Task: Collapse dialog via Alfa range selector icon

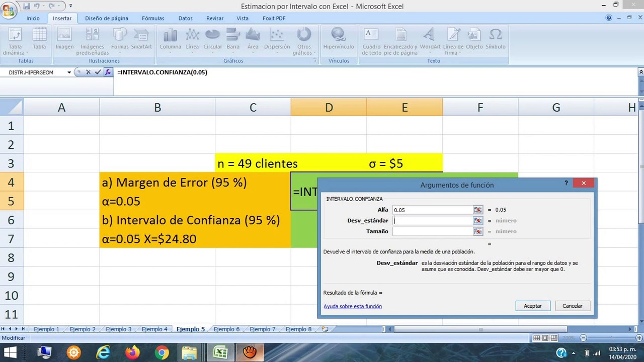Action: 478,210
